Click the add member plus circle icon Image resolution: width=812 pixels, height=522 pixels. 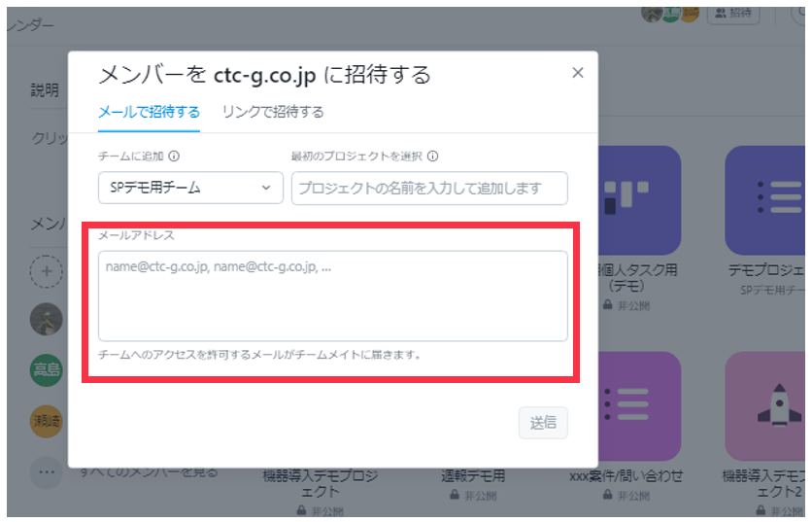click(46, 271)
